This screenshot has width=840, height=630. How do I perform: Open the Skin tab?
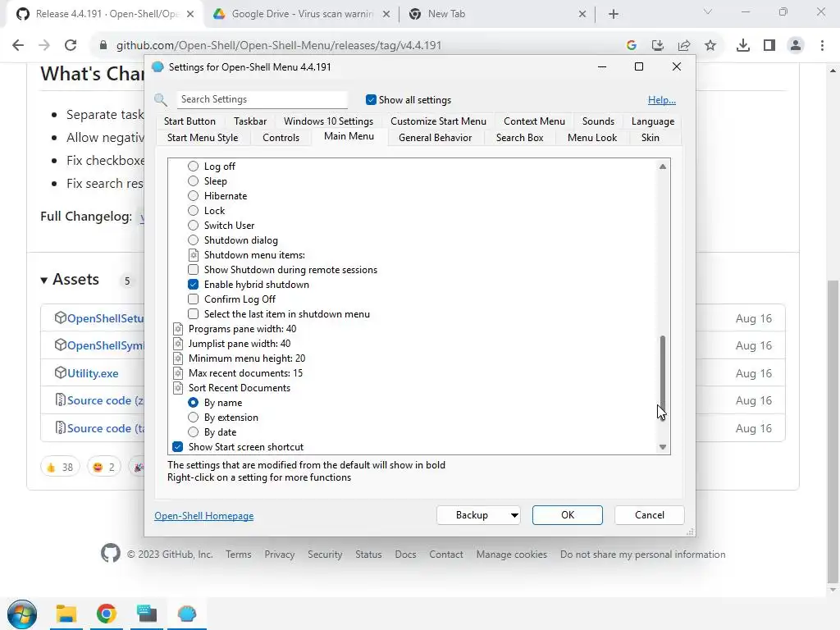pyautogui.click(x=651, y=138)
